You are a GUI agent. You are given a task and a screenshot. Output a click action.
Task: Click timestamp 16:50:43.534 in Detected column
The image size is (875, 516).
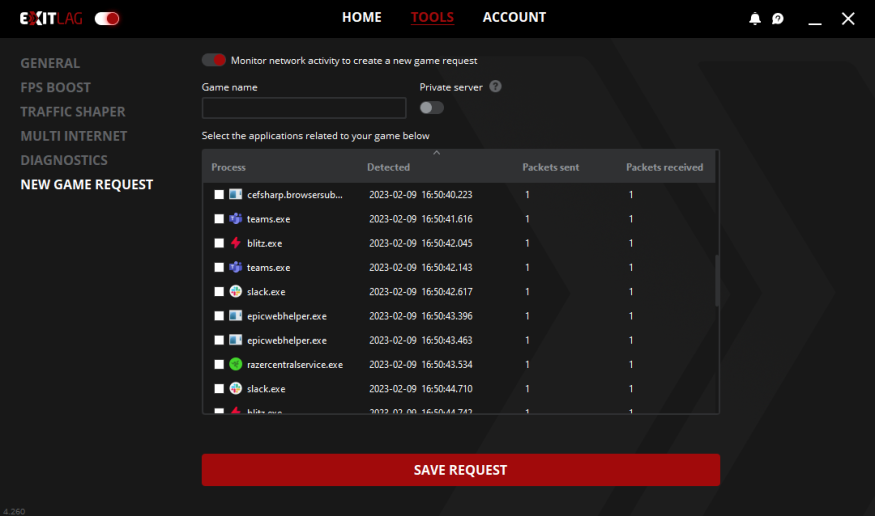pyautogui.click(x=446, y=364)
